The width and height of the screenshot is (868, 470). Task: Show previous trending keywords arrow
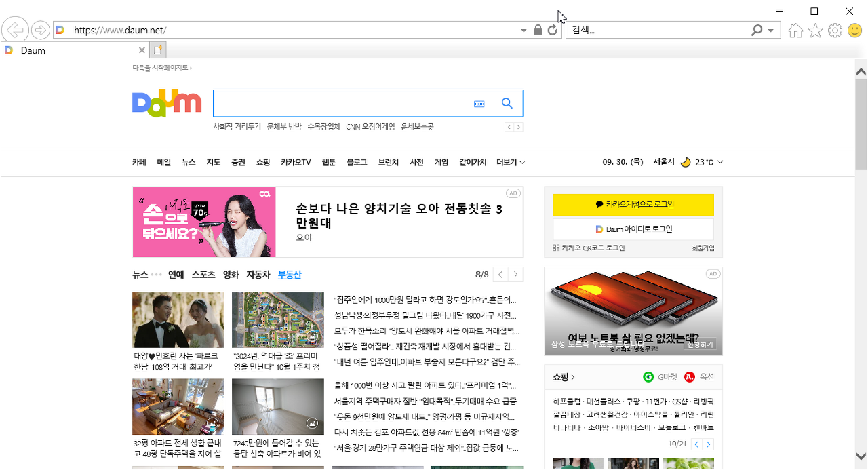(x=509, y=127)
